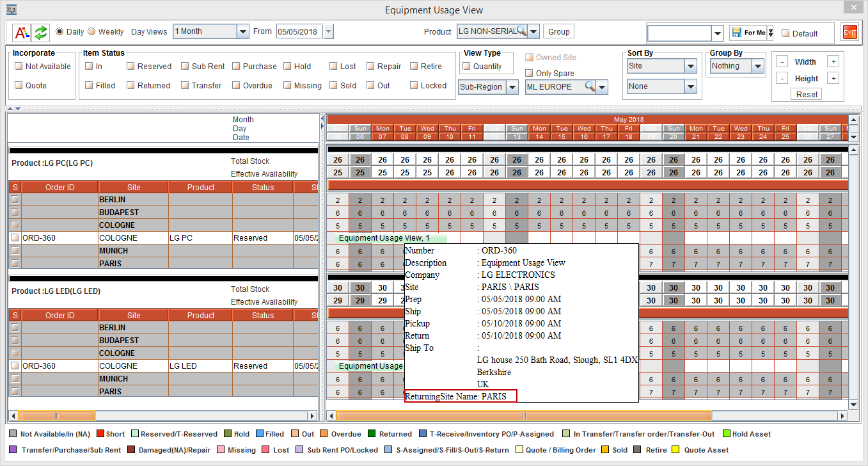Click the Status column header in LG PC table

click(x=262, y=187)
